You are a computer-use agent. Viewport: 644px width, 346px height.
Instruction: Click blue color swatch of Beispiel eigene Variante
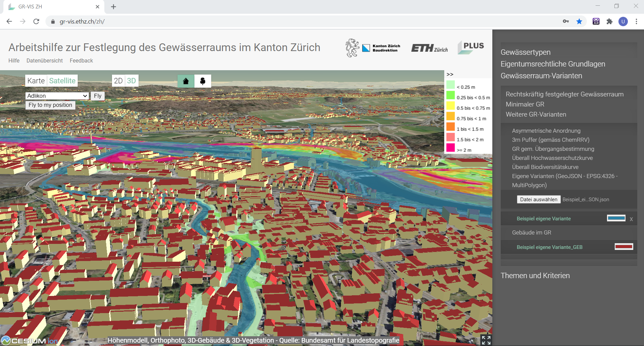[x=616, y=218]
